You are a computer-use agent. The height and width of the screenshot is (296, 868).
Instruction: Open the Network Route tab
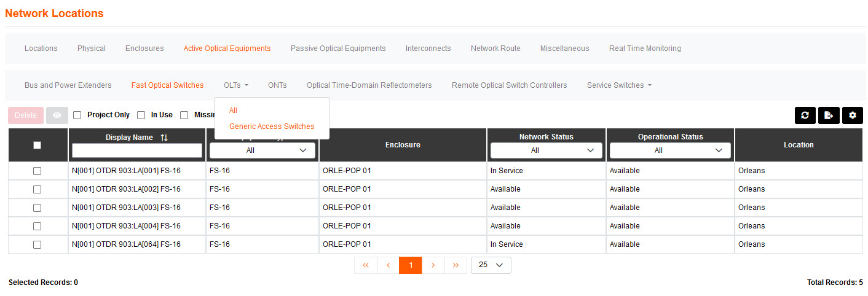pyautogui.click(x=495, y=49)
